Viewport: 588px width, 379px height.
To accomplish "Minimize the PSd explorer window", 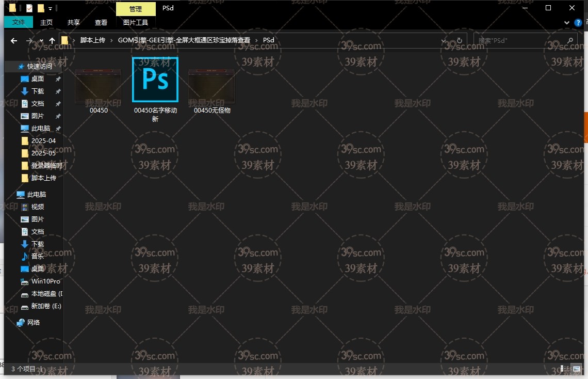I will 525,8.
